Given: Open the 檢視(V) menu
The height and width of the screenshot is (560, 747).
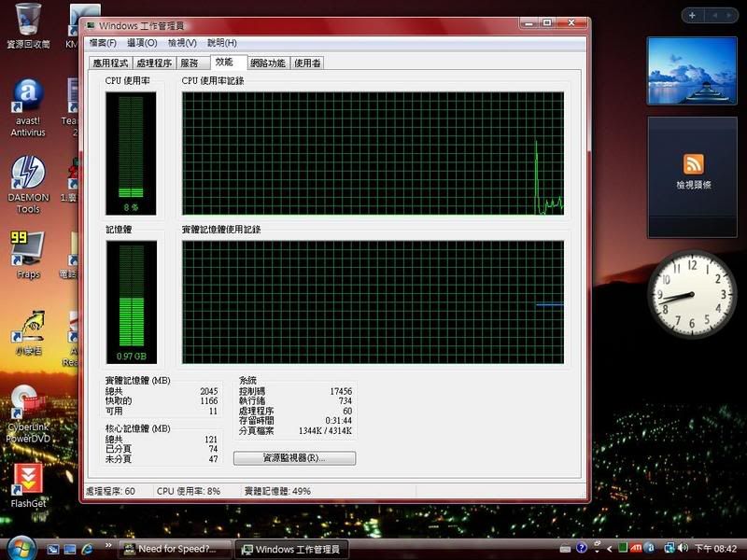Looking at the screenshot, I should [182, 43].
